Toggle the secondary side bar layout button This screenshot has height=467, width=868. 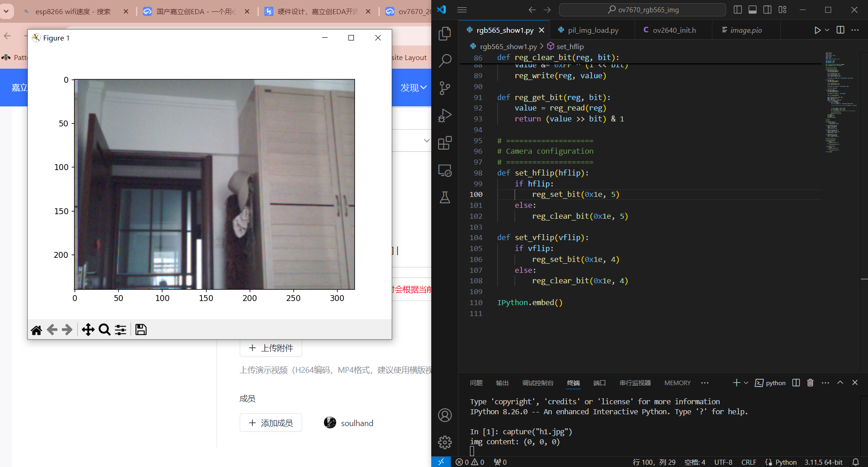point(767,10)
